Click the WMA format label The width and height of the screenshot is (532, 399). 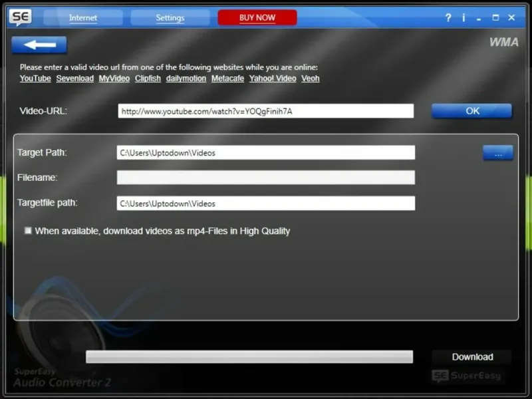[x=504, y=42]
